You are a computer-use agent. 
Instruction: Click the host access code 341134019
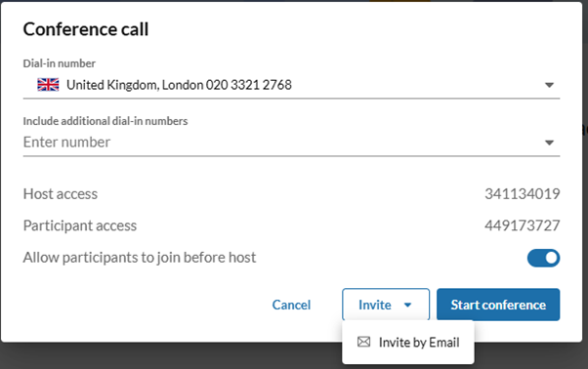[x=522, y=194]
